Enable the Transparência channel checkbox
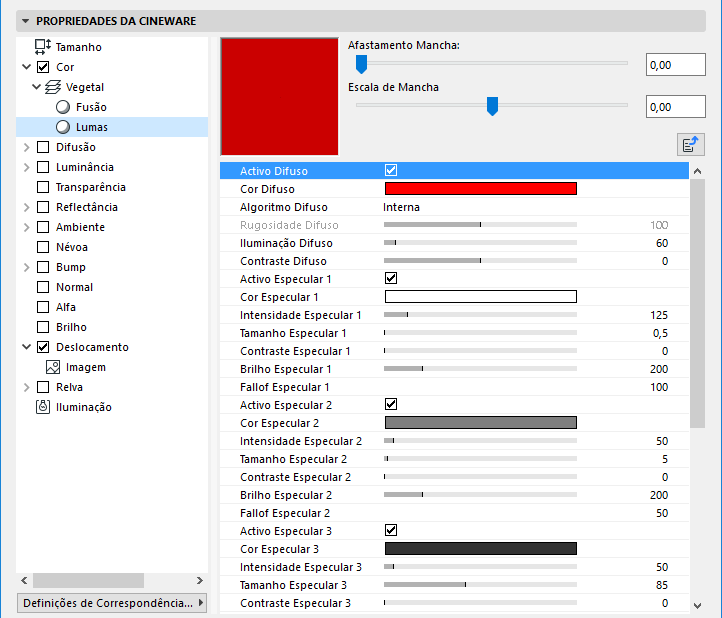Image resolution: width=722 pixels, height=618 pixels. coord(43,187)
